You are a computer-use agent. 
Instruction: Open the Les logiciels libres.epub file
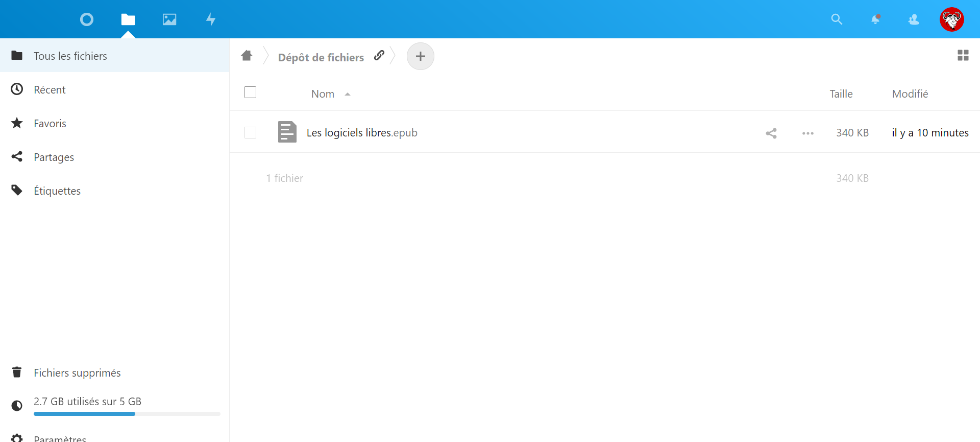point(361,133)
